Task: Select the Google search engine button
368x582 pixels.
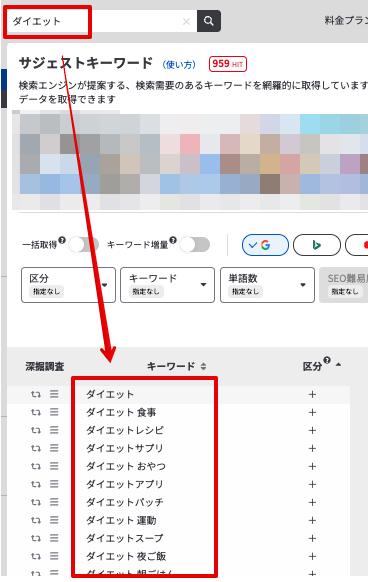Action: pyautogui.click(x=265, y=245)
